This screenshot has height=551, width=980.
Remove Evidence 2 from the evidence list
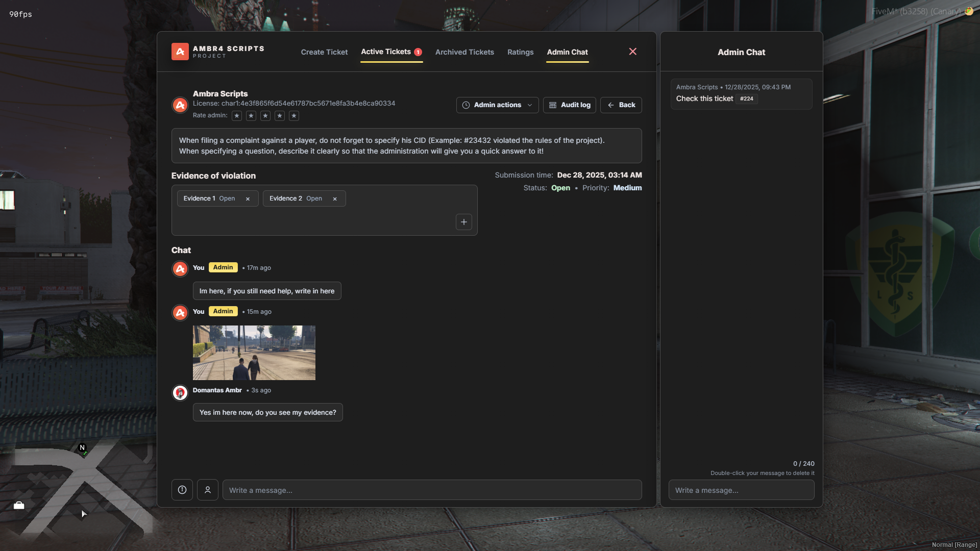pos(334,198)
